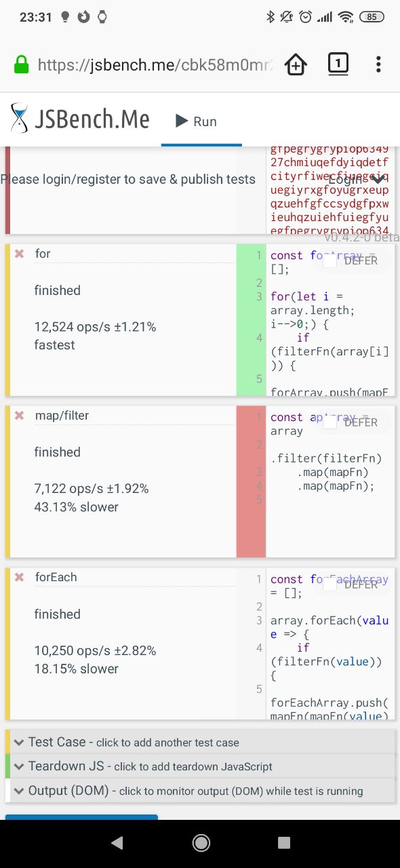The height and width of the screenshot is (868, 400).
Task: Run the benchmark with the Run tab
Action: 197,121
